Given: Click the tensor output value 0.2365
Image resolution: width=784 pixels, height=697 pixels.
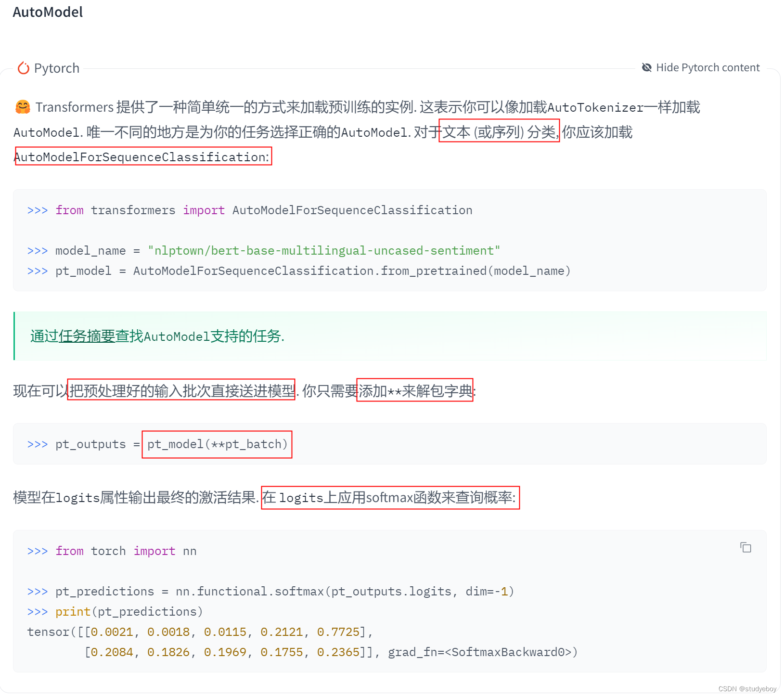Looking at the screenshot, I should coord(338,652).
